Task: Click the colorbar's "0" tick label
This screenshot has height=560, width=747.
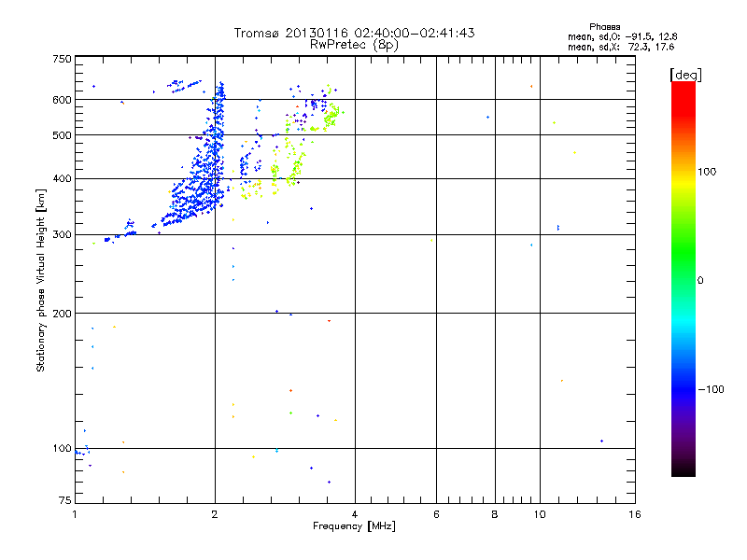Action: (x=699, y=280)
